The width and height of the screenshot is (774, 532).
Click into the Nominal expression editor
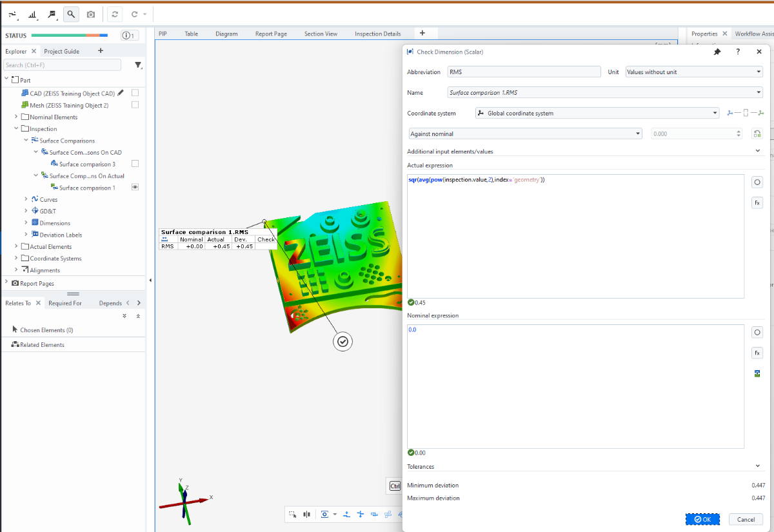(x=575, y=386)
